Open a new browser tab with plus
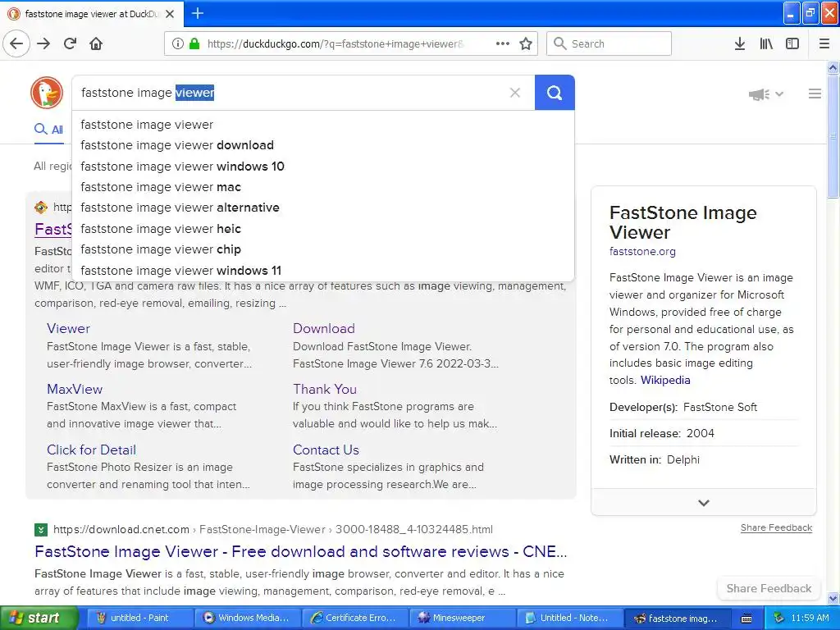The height and width of the screenshot is (630, 840). click(x=198, y=13)
